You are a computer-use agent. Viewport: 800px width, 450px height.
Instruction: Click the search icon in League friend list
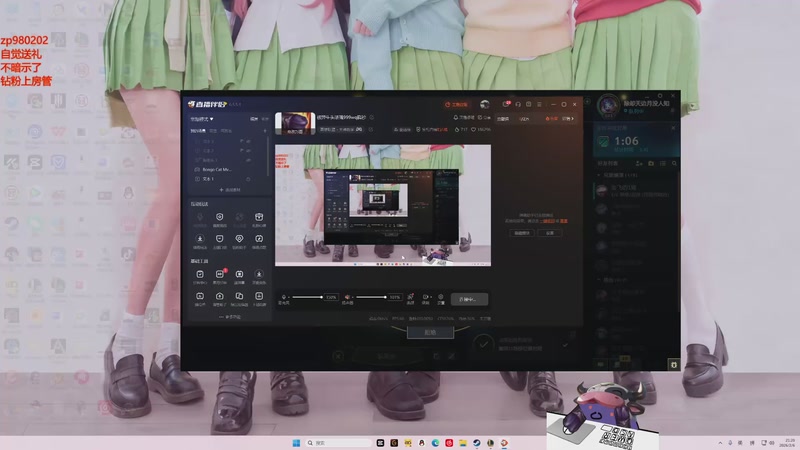[x=674, y=163]
